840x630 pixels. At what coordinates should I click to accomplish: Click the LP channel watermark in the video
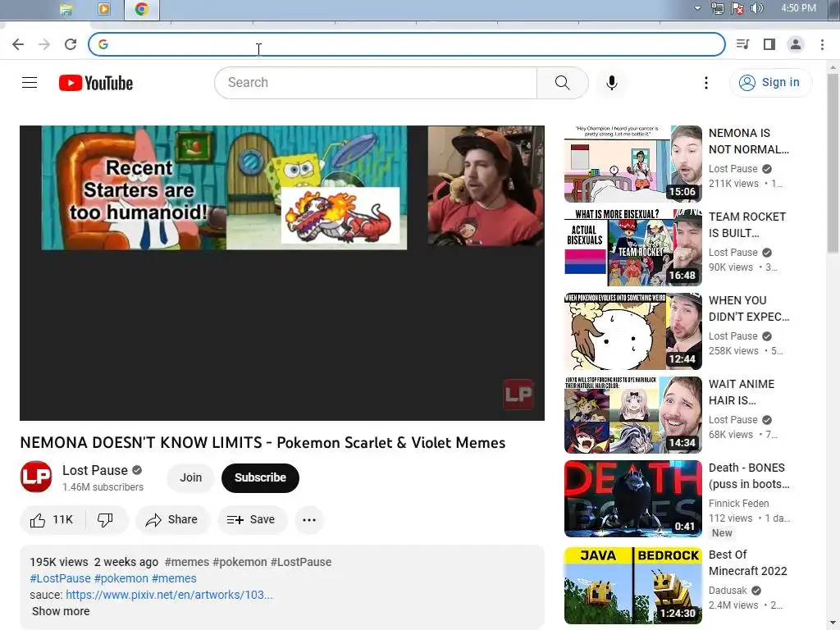tap(518, 395)
